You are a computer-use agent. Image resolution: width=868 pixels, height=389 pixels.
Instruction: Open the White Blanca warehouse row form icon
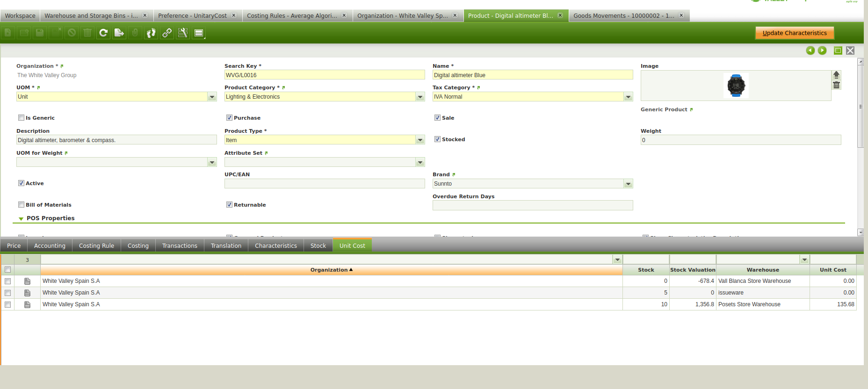pyautogui.click(x=27, y=281)
